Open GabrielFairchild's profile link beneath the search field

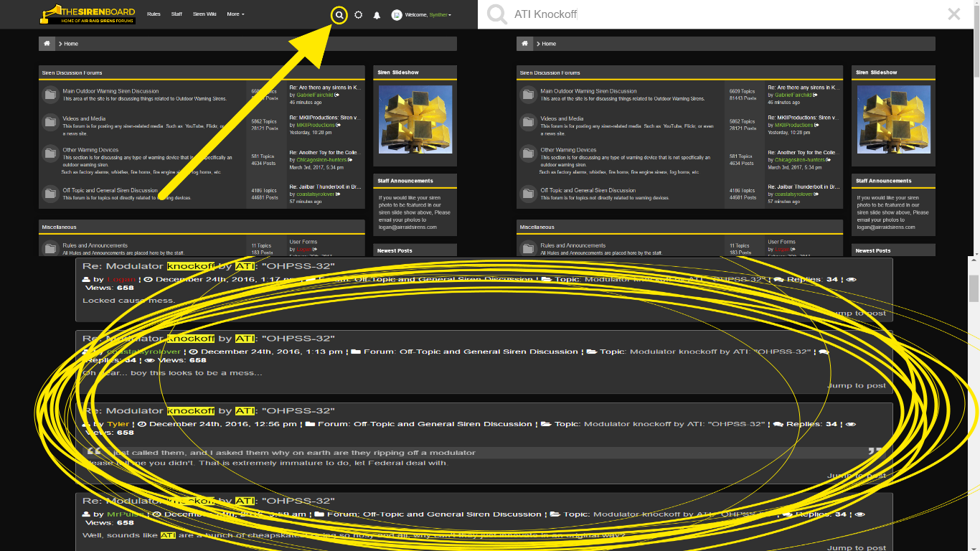(793, 95)
